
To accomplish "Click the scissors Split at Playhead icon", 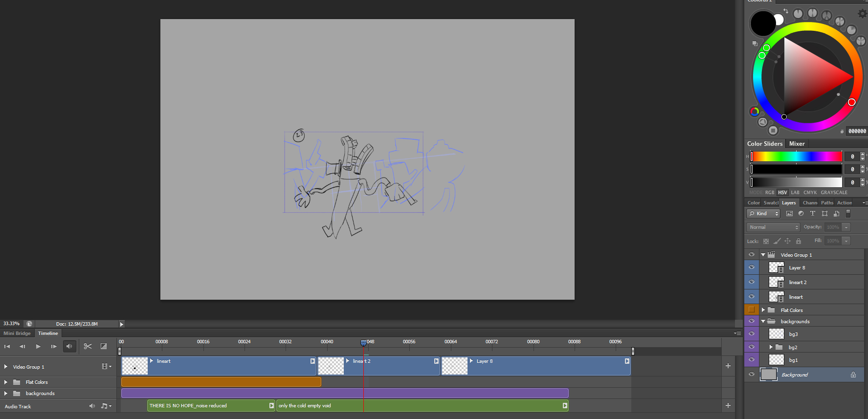I will (88, 346).
